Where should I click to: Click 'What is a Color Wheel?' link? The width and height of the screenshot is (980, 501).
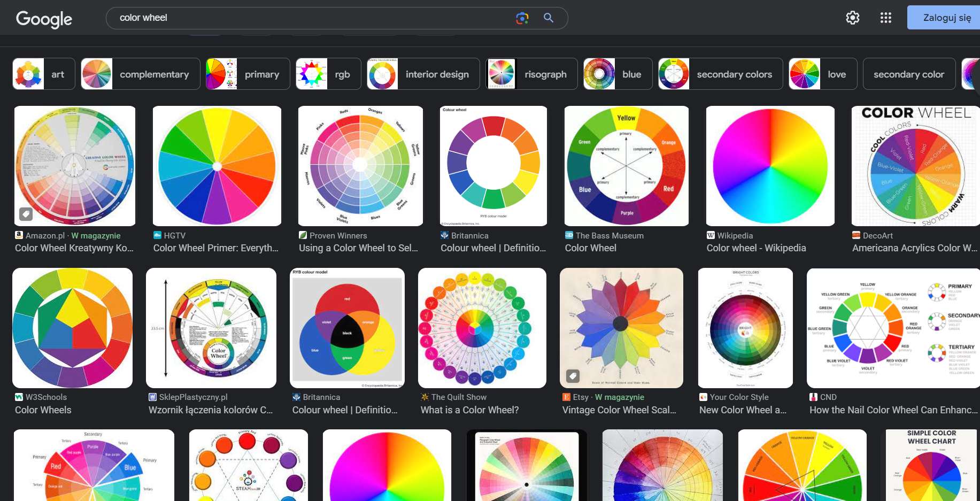(470, 410)
